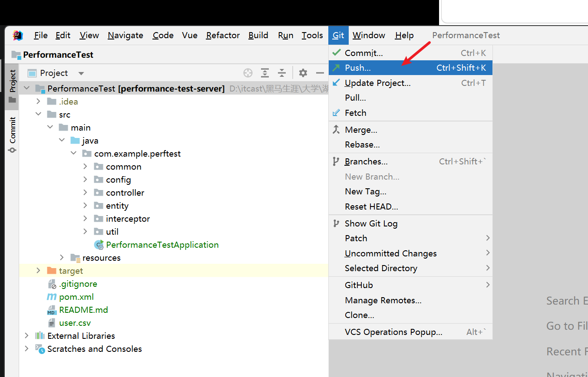Open the Window menu
This screenshot has width=588, height=377.
[x=369, y=36]
